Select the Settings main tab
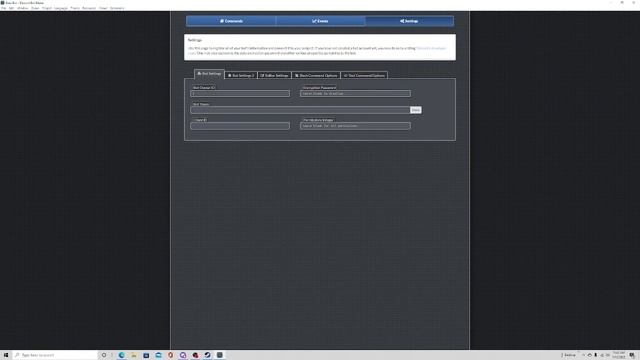Image resolution: width=640 pixels, height=360 pixels. point(409,21)
